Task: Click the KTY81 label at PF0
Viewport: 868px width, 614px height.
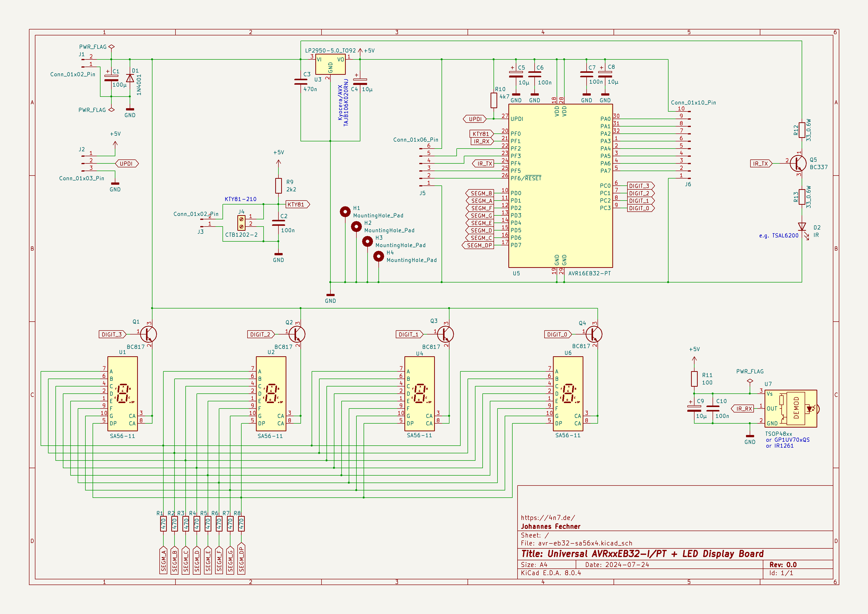Action: (x=482, y=134)
